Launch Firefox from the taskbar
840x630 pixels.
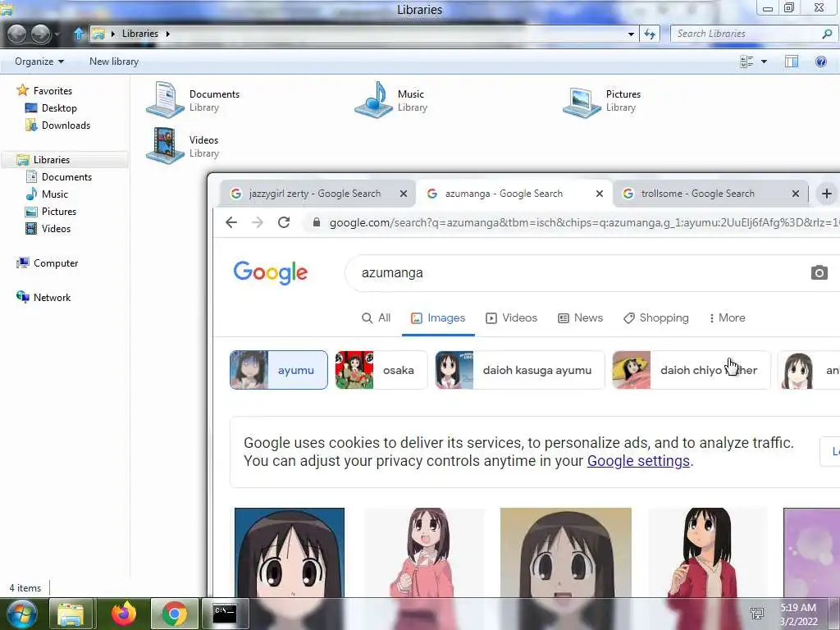tap(124, 614)
